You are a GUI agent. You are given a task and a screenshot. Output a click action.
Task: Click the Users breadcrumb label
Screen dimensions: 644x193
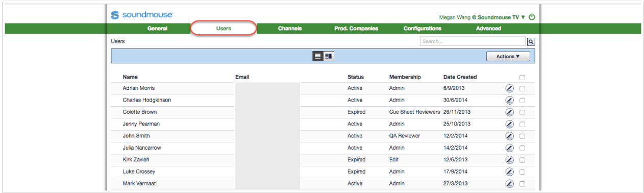coord(118,41)
